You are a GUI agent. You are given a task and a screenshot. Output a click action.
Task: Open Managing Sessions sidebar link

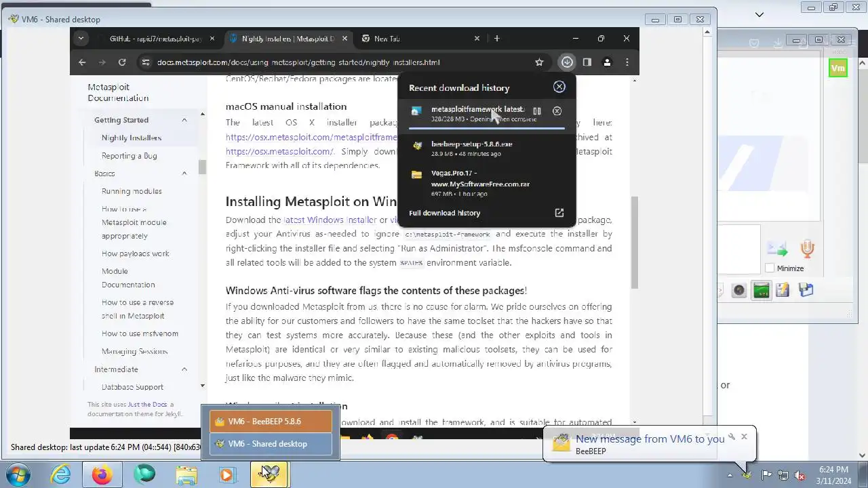pyautogui.click(x=134, y=351)
